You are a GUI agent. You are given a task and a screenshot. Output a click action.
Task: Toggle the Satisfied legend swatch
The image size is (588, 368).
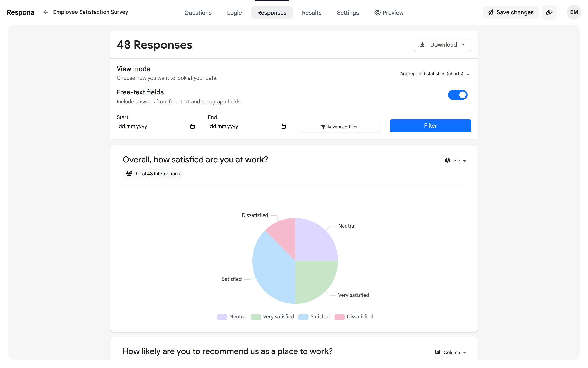click(303, 317)
